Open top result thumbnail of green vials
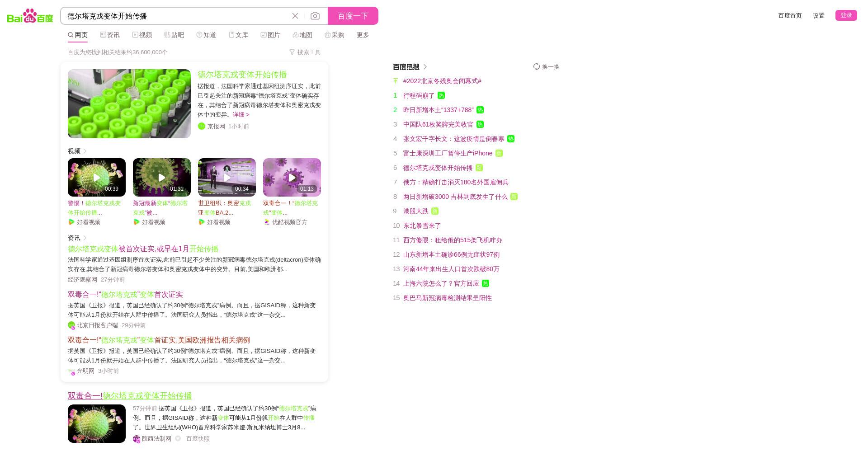 pyautogui.click(x=129, y=103)
